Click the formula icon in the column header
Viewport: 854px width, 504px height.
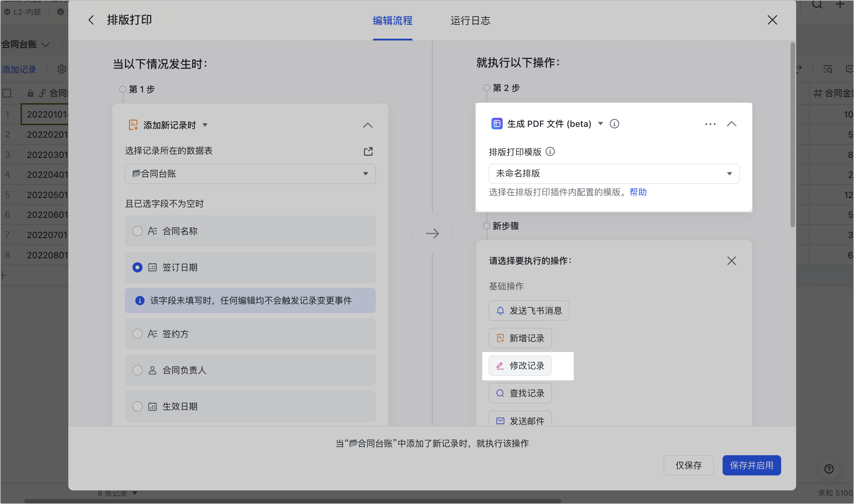point(42,93)
